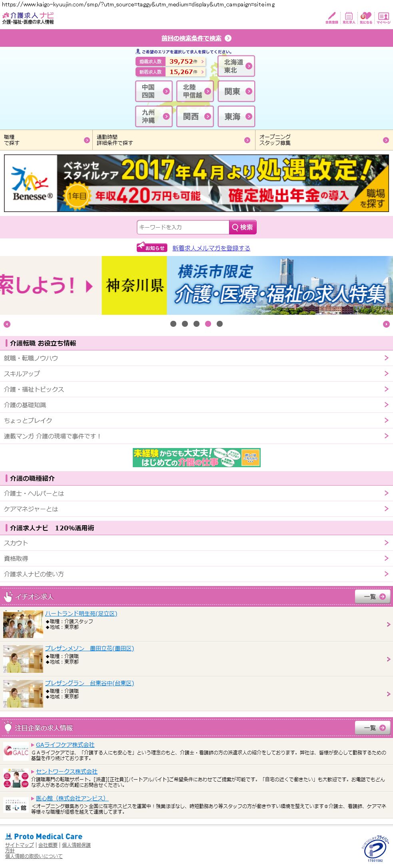This screenshot has width=393, height=868.
Task: Expand スキルアップ row
Action: [x=196, y=374]
